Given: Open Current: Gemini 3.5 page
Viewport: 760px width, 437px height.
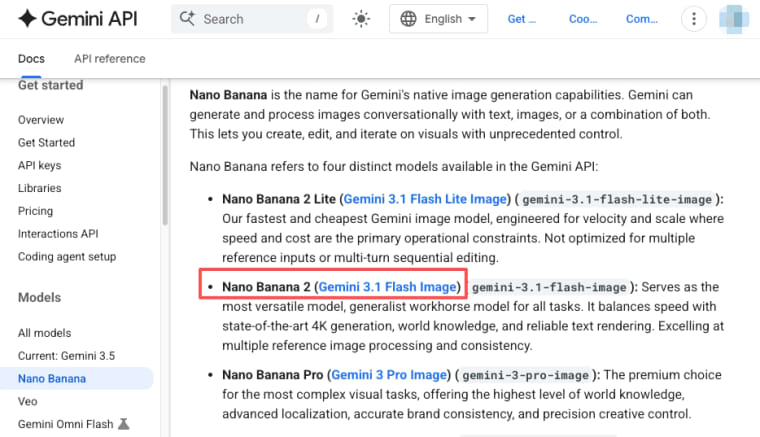Looking at the screenshot, I should pos(66,356).
